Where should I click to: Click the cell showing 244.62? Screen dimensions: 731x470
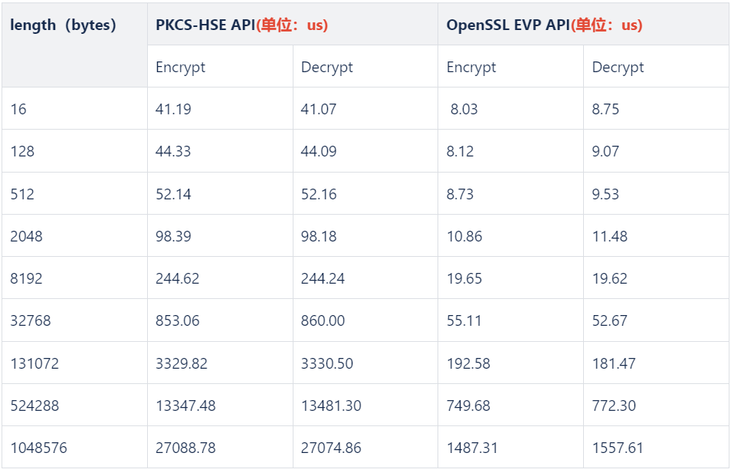(x=220, y=278)
